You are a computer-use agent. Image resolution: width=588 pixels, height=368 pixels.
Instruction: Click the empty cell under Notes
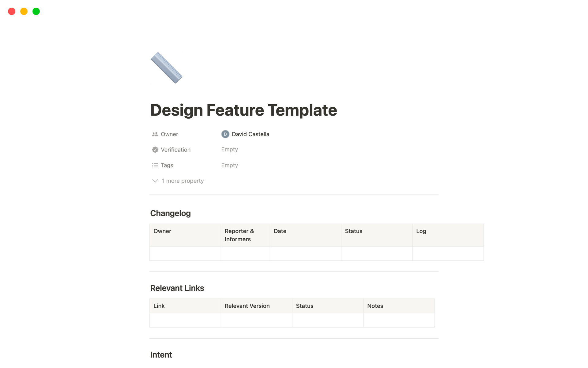click(399, 320)
